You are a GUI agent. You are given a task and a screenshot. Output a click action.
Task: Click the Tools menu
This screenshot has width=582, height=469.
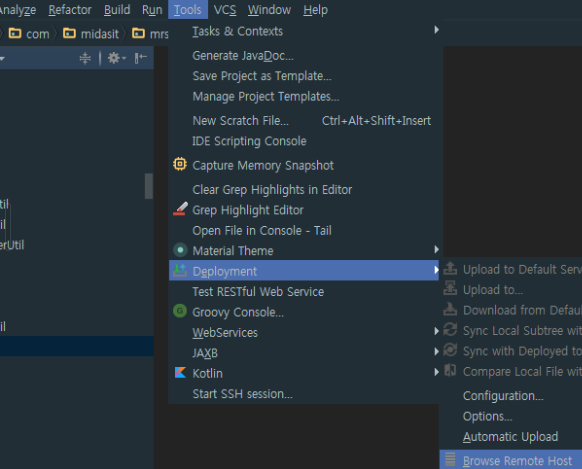tap(188, 10)
